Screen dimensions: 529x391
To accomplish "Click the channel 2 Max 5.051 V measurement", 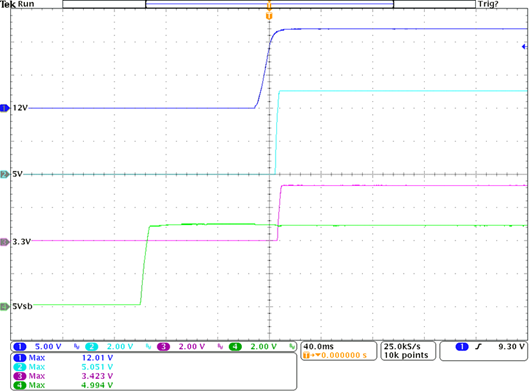I will point(63,367).
